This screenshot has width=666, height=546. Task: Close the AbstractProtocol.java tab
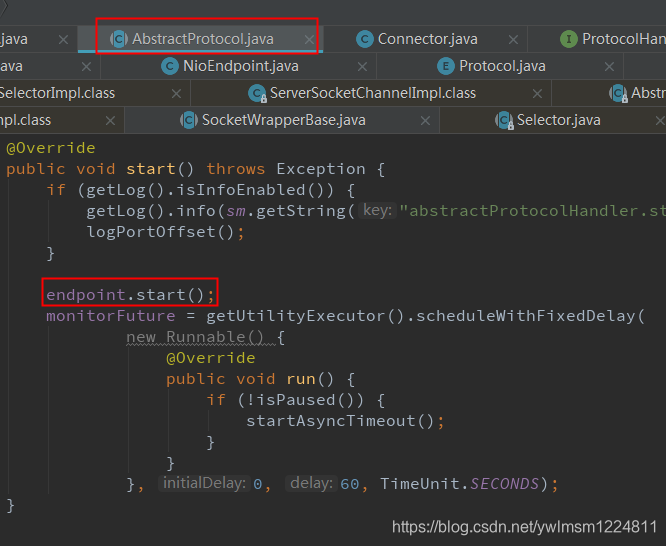pyautogui.click(x=309, y=40)
